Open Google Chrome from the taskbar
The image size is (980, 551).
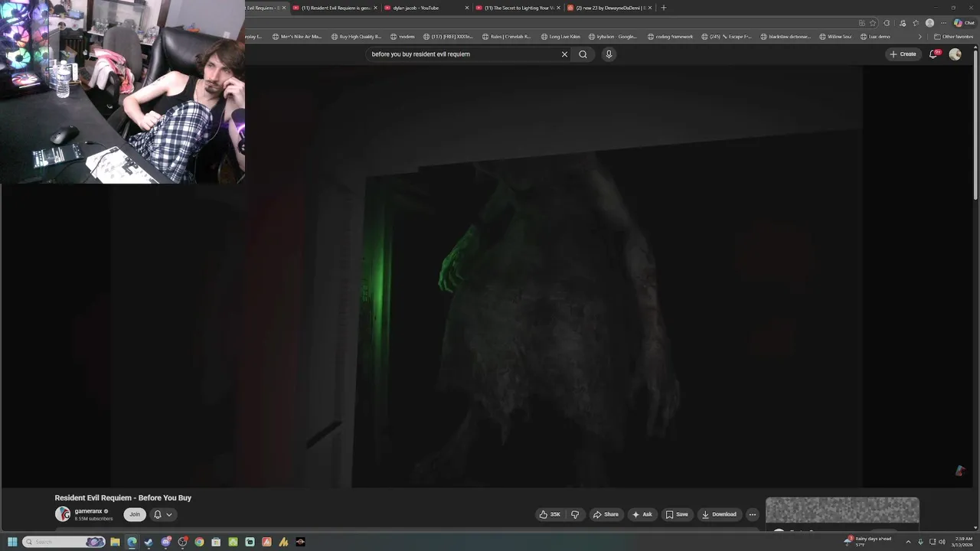coord(199,542)
